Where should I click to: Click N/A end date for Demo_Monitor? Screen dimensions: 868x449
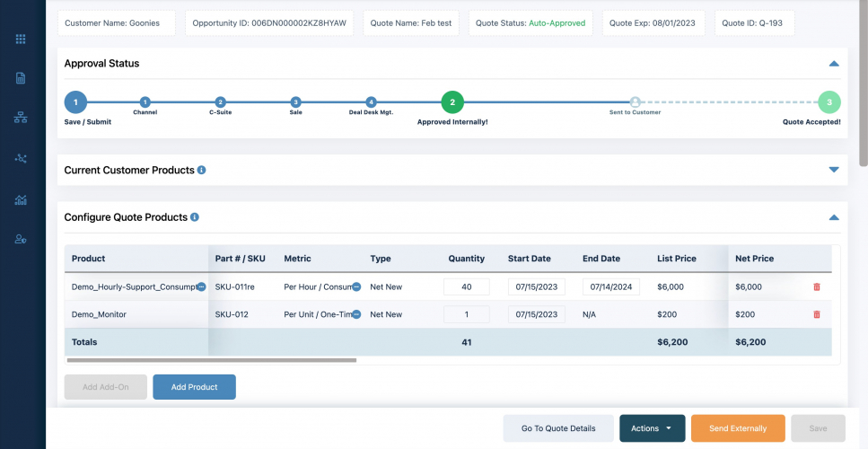pyautogui.click(x=589, y=314)
